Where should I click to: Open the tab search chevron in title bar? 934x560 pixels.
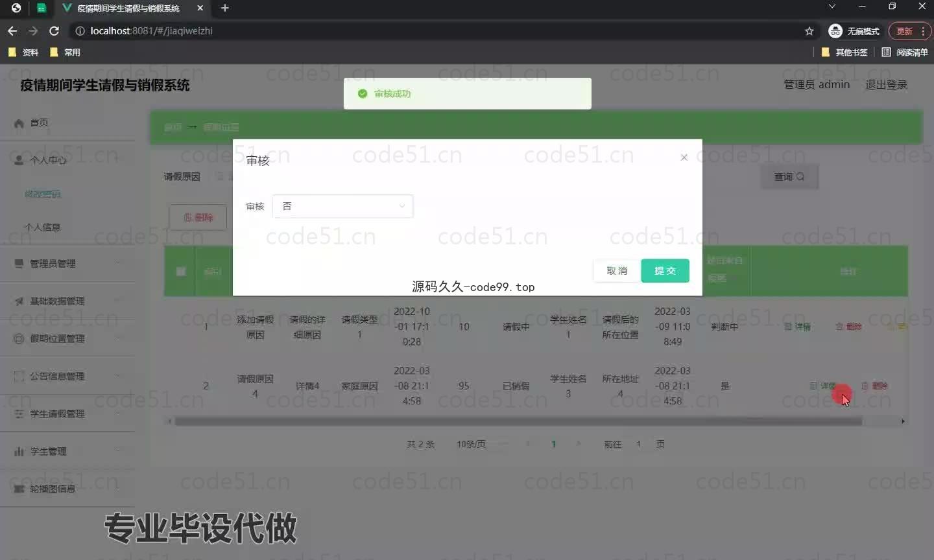(x=832, y=6)
